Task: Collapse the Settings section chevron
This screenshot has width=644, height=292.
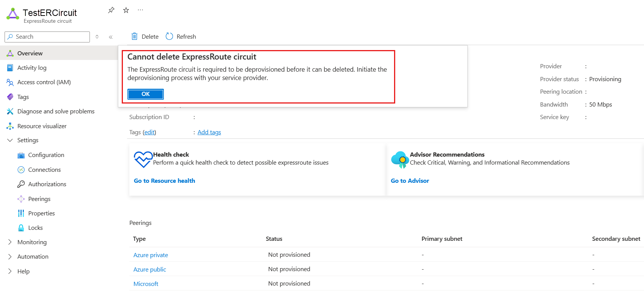Action: click(9, 140)
